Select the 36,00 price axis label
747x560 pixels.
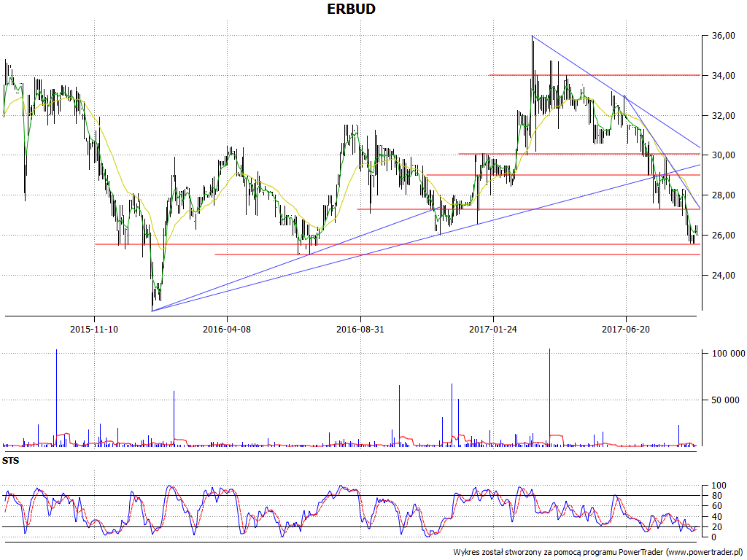(723, 36)
